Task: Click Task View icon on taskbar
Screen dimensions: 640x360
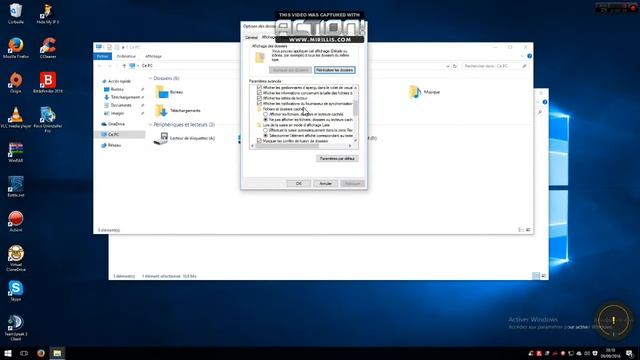Action: pyautogui.click(x=24, y=353)
